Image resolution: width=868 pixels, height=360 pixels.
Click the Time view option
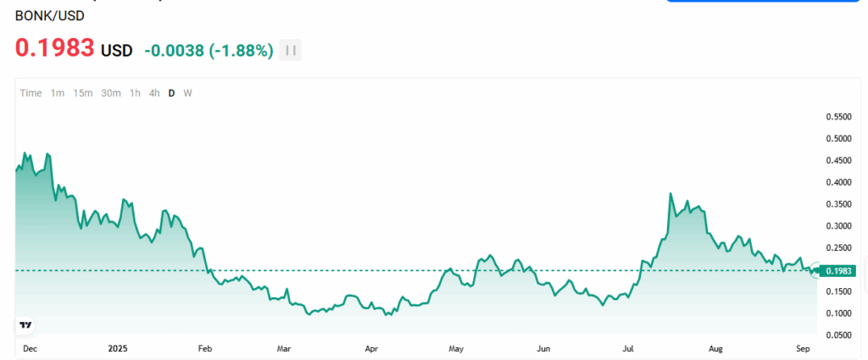point(31,93)
